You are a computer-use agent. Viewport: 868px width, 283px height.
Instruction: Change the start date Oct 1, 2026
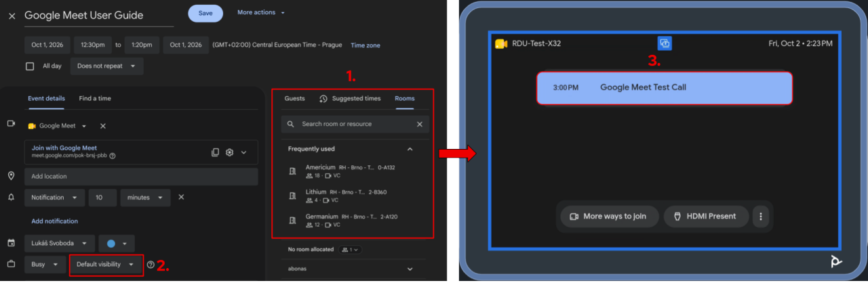[47, 45]
